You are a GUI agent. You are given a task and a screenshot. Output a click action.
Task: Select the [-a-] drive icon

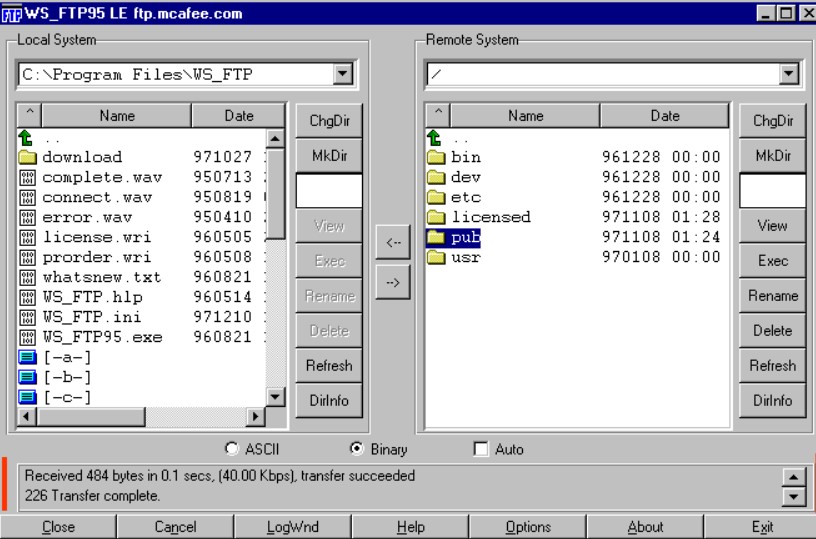click(28, 357)
